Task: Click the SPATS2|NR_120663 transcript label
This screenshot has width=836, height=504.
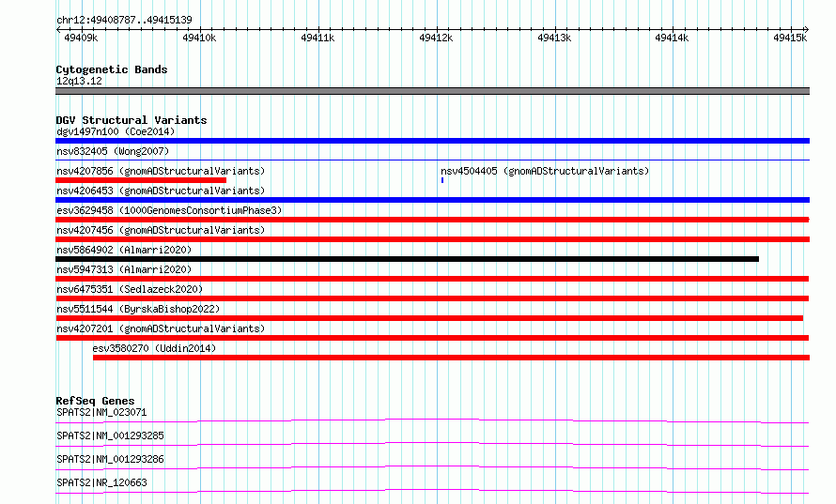Action: (x=101, y=482)
